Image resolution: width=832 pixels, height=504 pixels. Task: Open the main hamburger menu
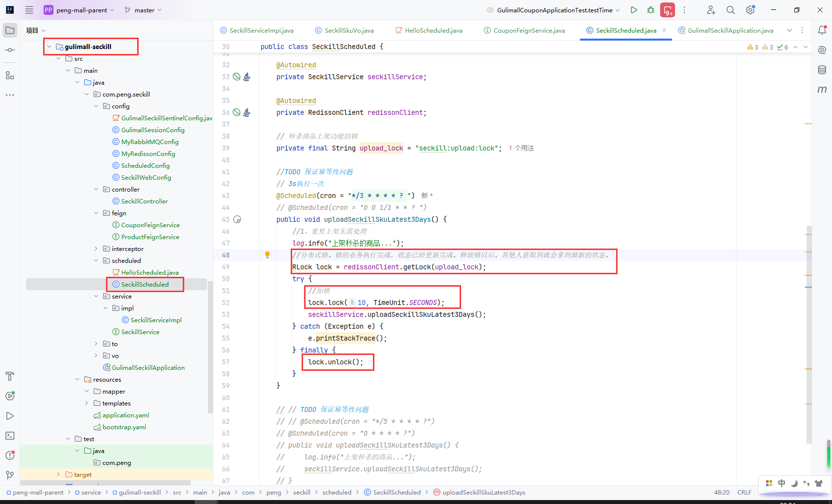point(29,10)
